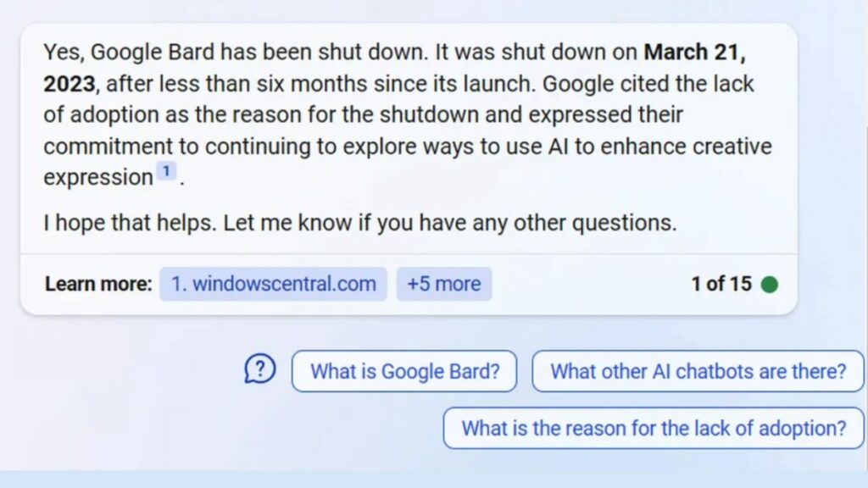
Task: Click "Yes, Google Bard has been shut down"
Action: coord(235,53)
